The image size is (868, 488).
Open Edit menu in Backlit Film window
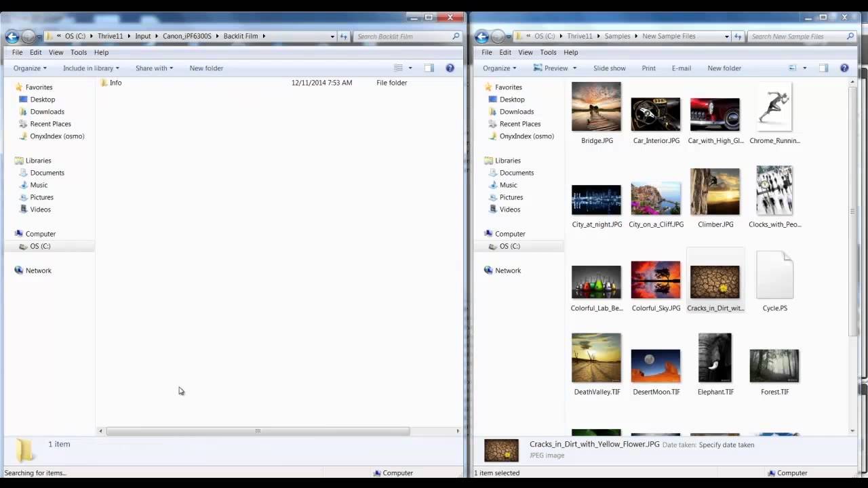tap(35, 52)
